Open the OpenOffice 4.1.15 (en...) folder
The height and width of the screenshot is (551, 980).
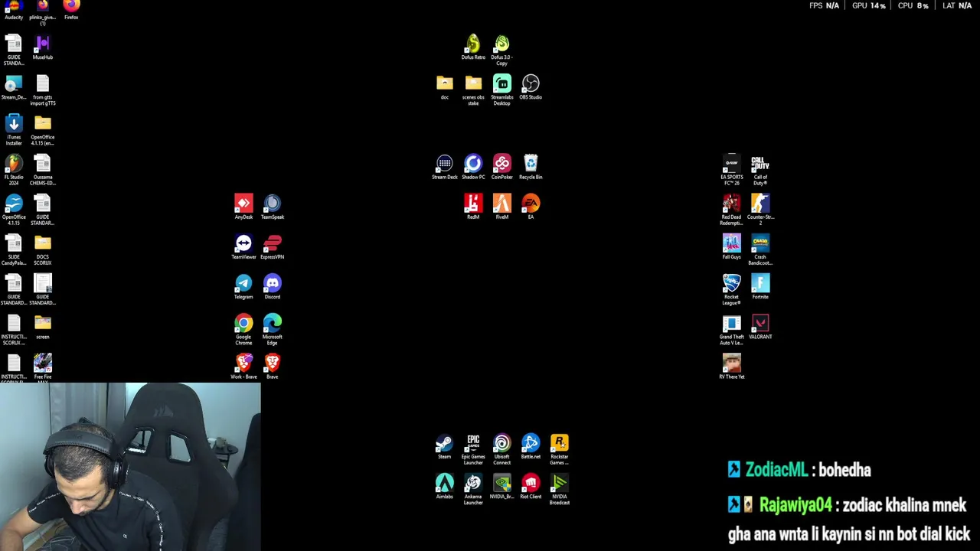43,130
